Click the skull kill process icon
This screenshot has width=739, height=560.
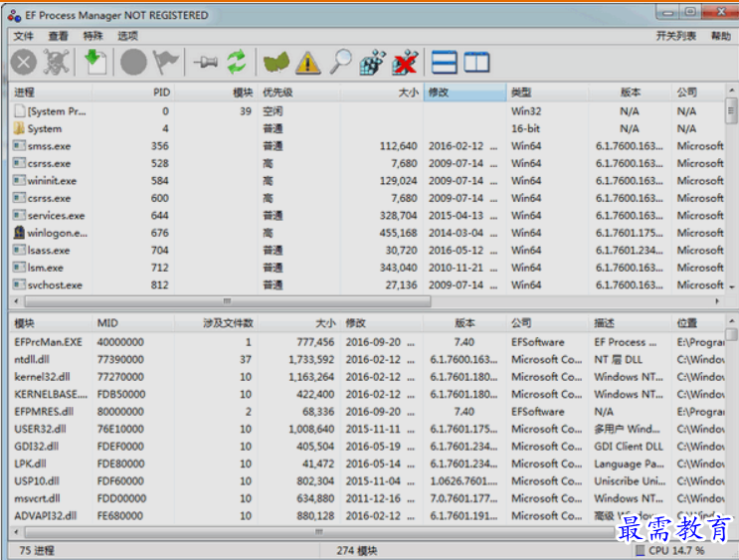coord(56,63)
